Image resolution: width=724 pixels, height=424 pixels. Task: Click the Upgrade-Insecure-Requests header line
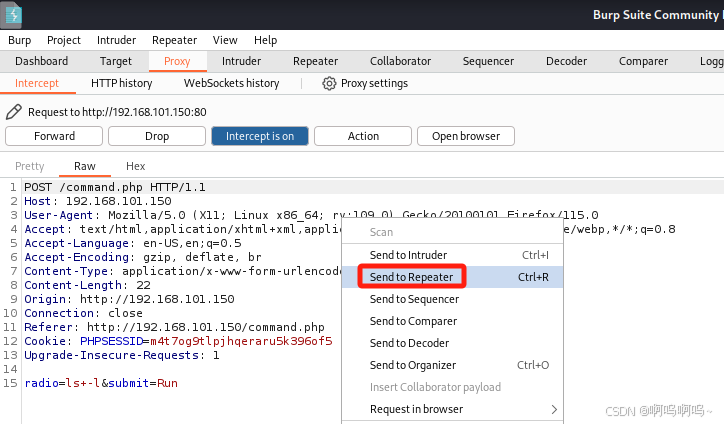[x=122, y=356]
